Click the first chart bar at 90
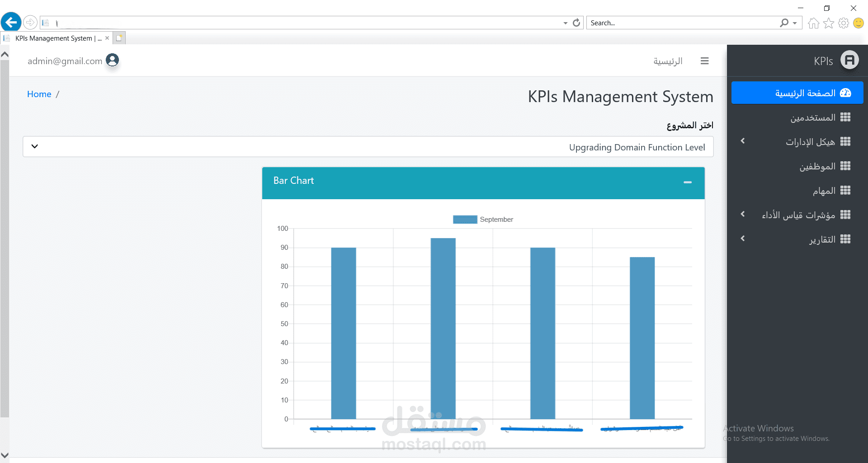Image resolution: width=868 pixels, height=463 pixels. 344,333
